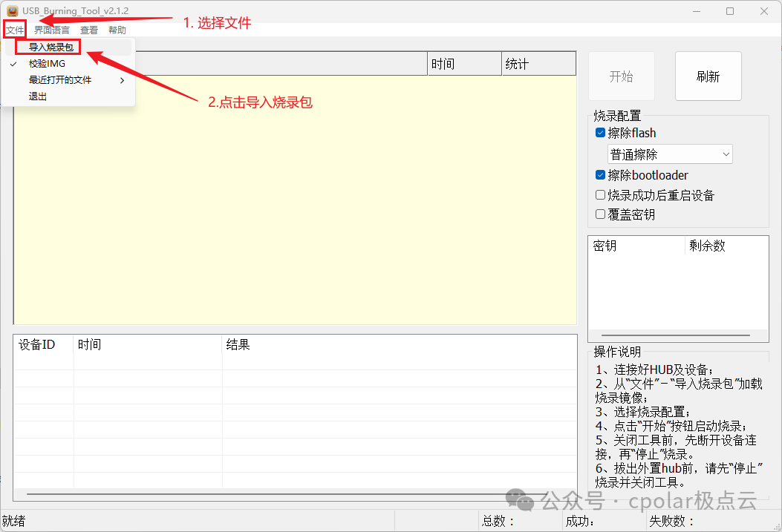The width and height of the screenshot is (782, 532).
Task: Click the upper 时间 column header
Action: pyautogui.click(x=465, y=64)
